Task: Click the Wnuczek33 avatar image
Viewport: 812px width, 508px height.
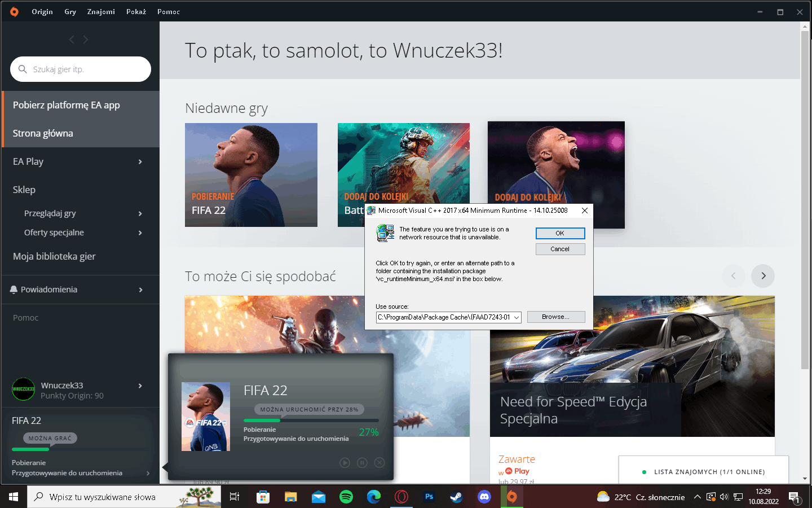Action: tap(24, 389)
